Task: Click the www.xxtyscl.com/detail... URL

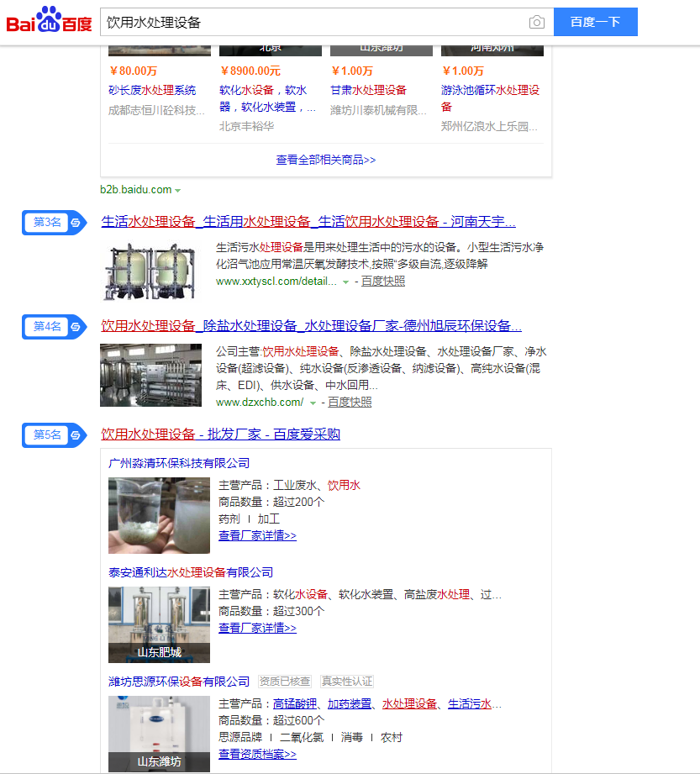Action: [x=276, y=282]
